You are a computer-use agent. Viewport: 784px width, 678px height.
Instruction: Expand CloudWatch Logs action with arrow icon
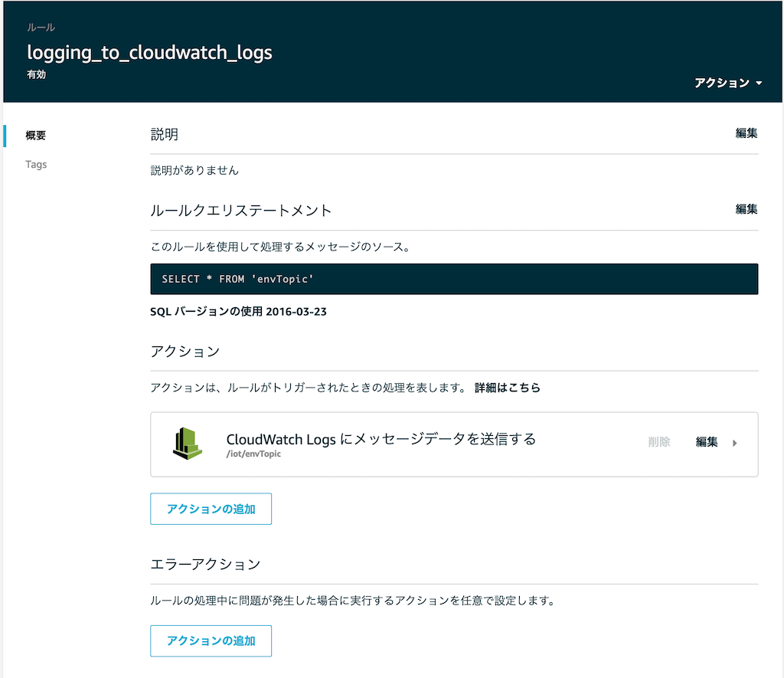point(734,443)
